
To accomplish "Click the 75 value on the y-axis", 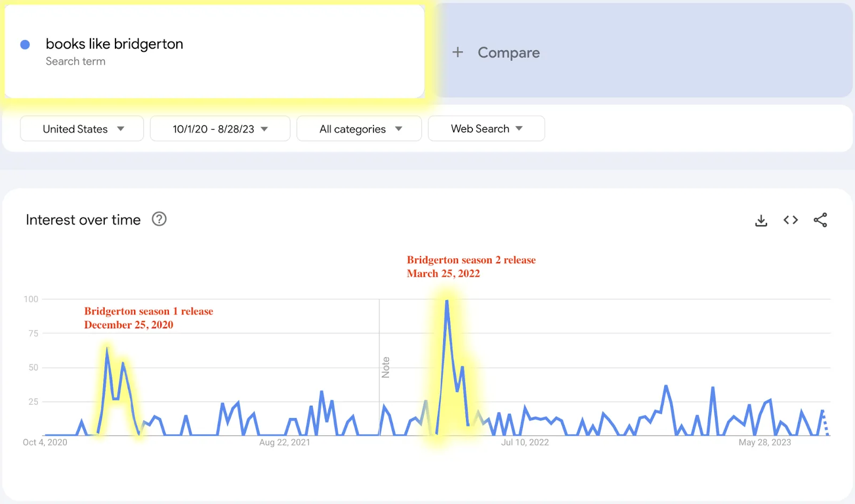I will [33, 333].
